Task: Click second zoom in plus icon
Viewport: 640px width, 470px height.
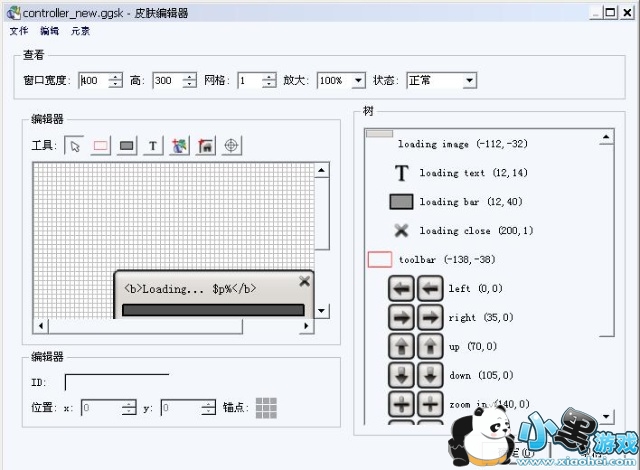Action: click(x=430, y=404)
